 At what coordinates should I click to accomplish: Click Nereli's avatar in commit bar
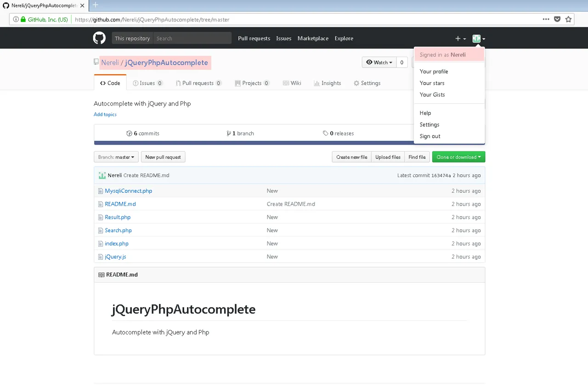pos(102,175)
